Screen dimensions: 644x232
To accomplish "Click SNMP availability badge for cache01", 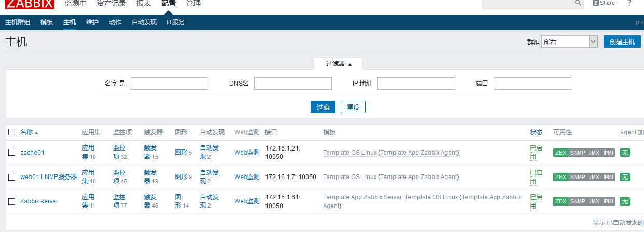I will tap(578, 153).
